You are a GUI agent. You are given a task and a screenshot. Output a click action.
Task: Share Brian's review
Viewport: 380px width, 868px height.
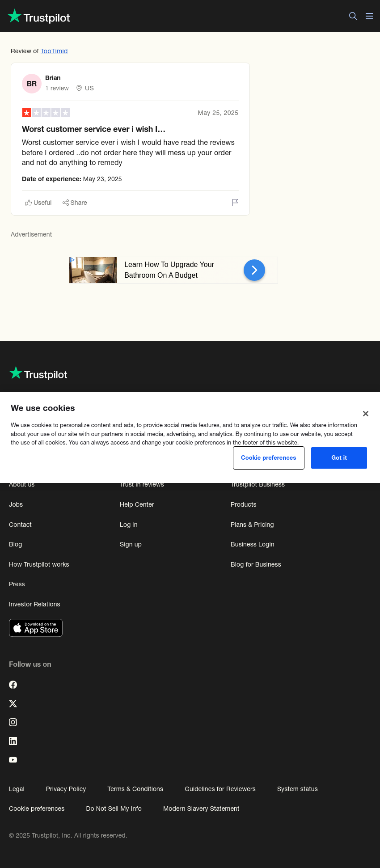pyautogui.click(x=75, y=203)
